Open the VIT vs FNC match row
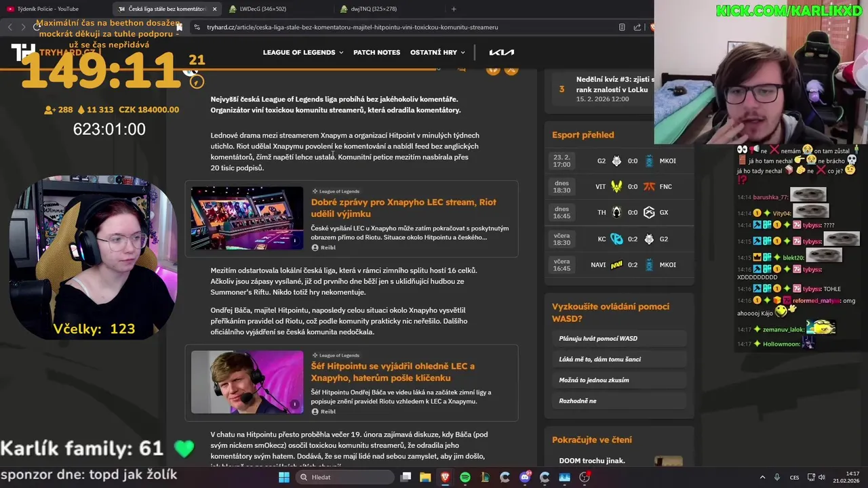The width and height of the screenshot is (868, 488). click(x=619, y=186)
